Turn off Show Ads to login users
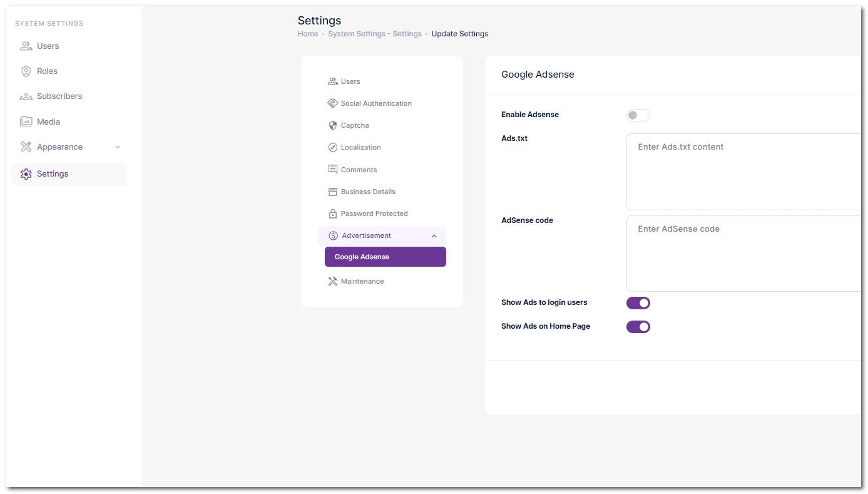Image resolution: width=868 pixels, height=494 pixels. [x=638, y=303]
